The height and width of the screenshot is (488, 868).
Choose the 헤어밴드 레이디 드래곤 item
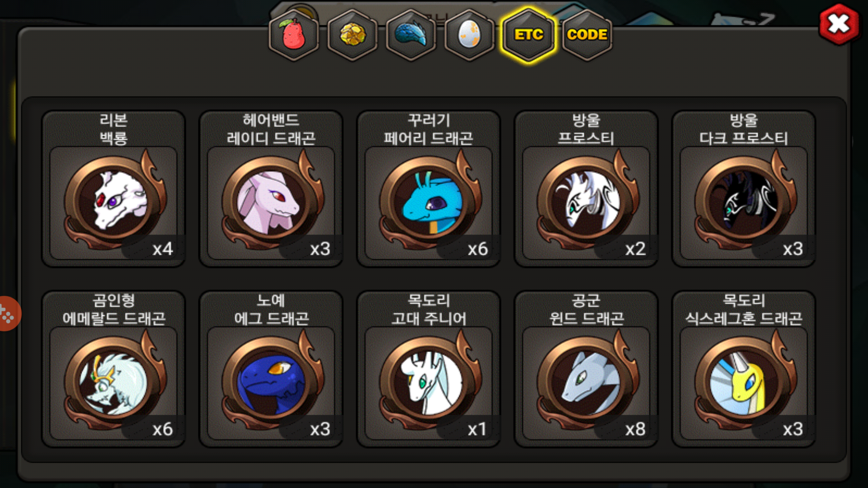271,189
